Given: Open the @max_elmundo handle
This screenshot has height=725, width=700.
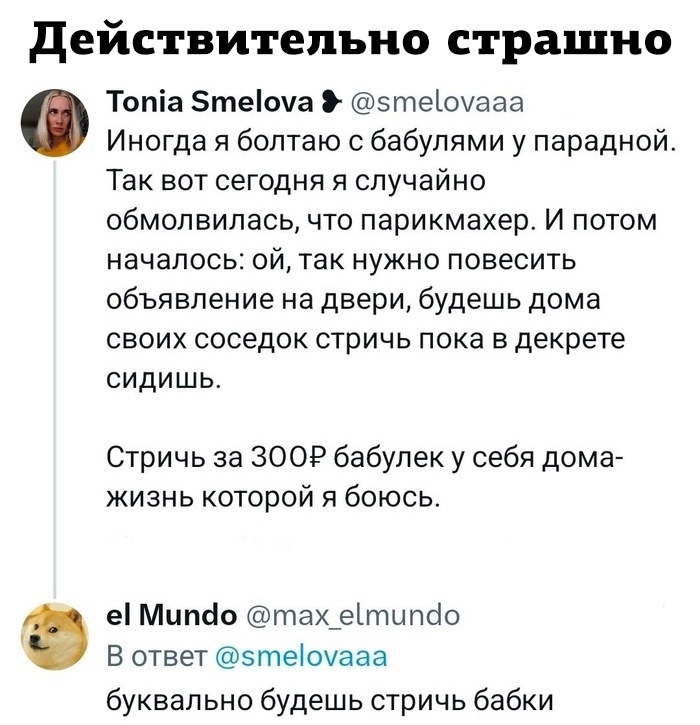Looking at the screenshot, I should 353,615.
